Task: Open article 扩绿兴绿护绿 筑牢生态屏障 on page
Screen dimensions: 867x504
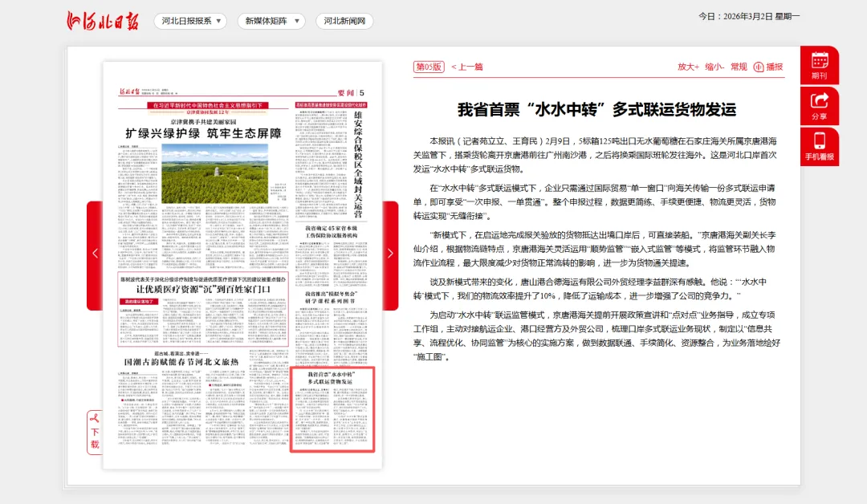Action: pos(203,133)
